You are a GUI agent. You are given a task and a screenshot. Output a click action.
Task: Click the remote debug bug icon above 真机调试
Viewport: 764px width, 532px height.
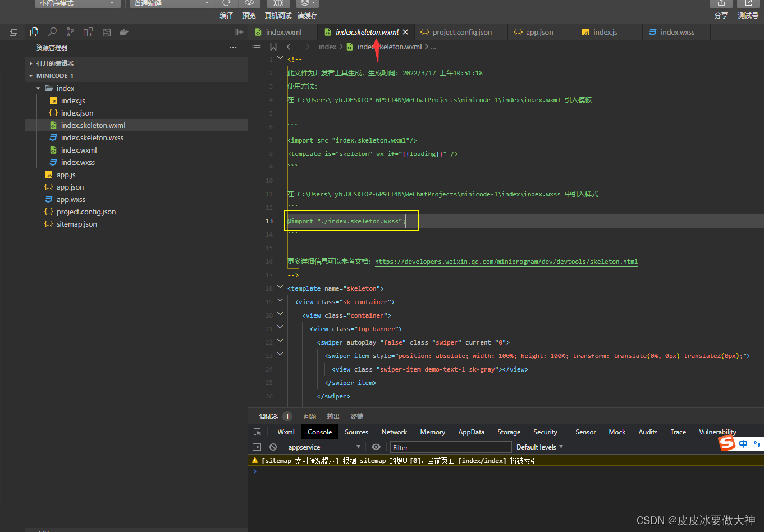coord(278,3)
